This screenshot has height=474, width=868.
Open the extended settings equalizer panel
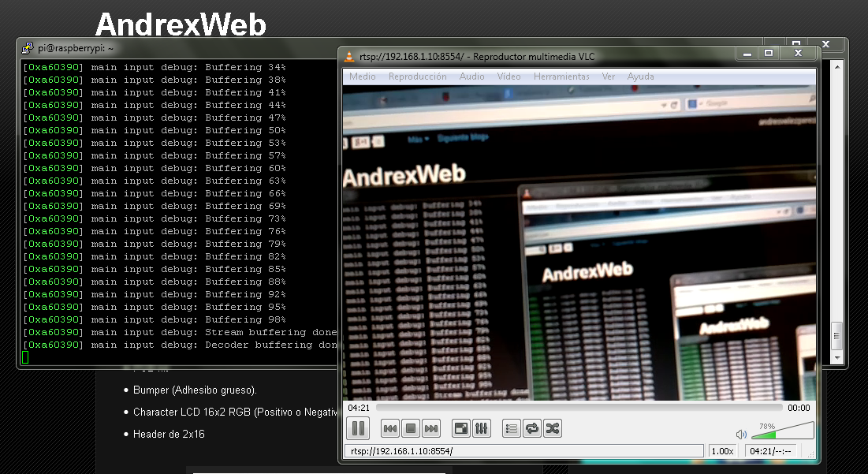(482, 428)
